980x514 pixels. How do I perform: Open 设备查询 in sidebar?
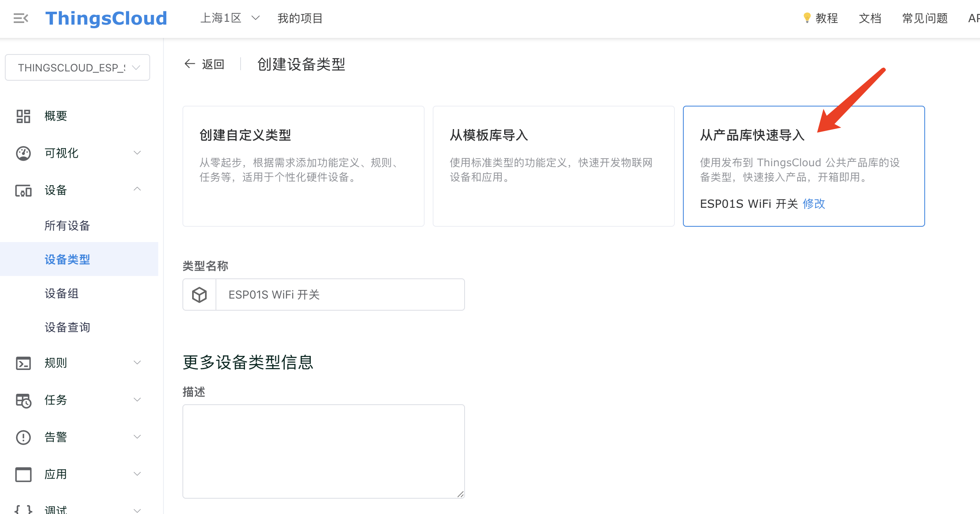[x=67, y=327]
